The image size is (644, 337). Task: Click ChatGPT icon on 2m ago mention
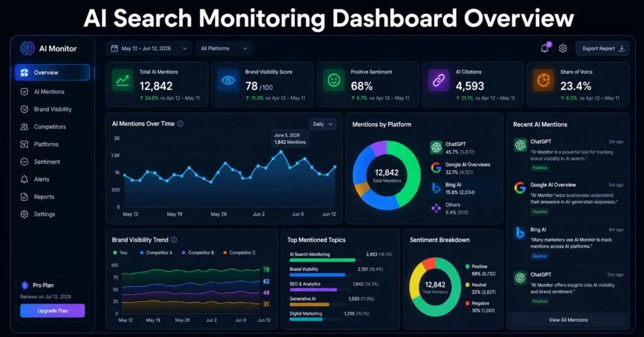(520, 145)
